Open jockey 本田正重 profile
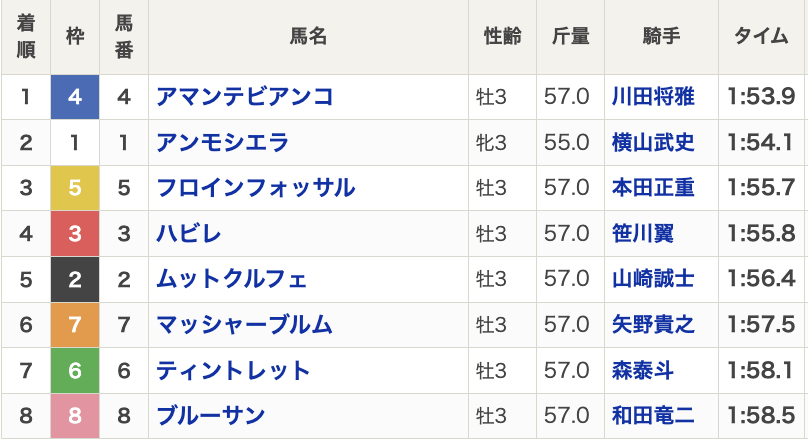 coord(653,188)
